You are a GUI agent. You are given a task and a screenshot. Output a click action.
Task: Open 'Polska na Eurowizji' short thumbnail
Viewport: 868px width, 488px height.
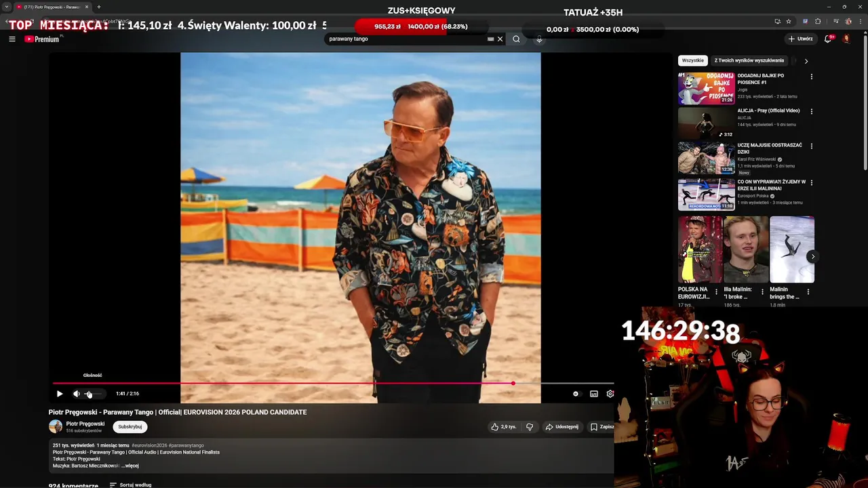(x=700, y=249)
